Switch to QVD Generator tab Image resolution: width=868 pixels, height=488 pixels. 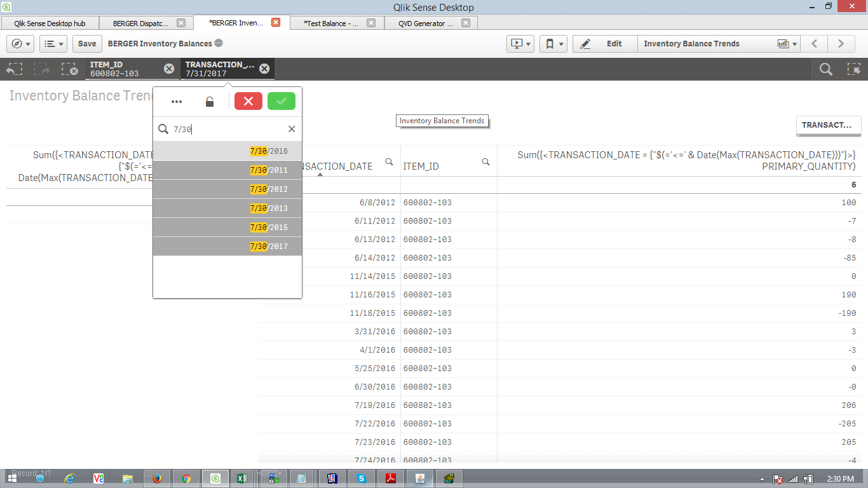[426, 23]
